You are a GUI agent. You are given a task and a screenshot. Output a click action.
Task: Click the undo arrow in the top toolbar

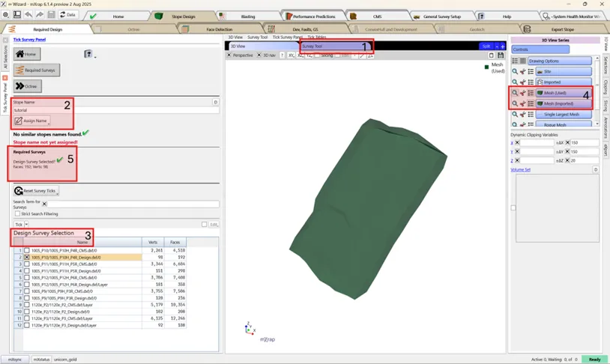click(28, 15)
